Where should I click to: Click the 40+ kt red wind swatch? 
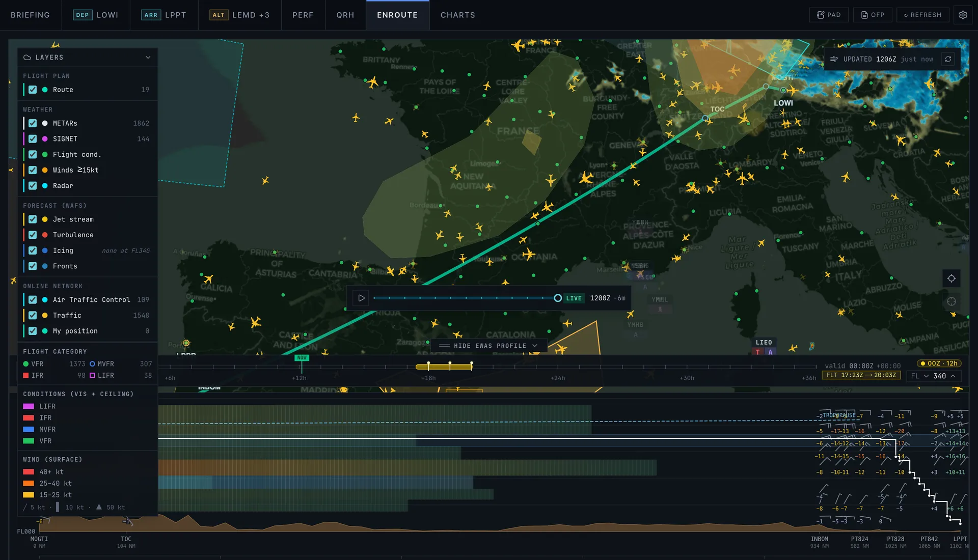[29, 472]
